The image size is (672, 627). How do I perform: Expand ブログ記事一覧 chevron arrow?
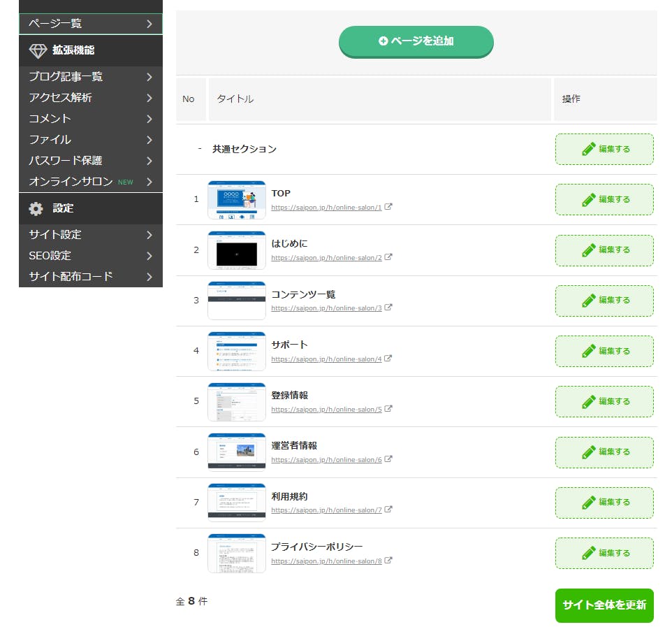click(149, 77)
